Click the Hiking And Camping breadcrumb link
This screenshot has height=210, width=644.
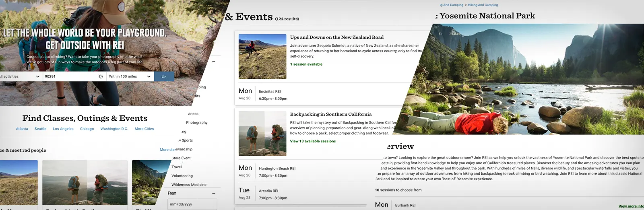click(x=483, y=5)
